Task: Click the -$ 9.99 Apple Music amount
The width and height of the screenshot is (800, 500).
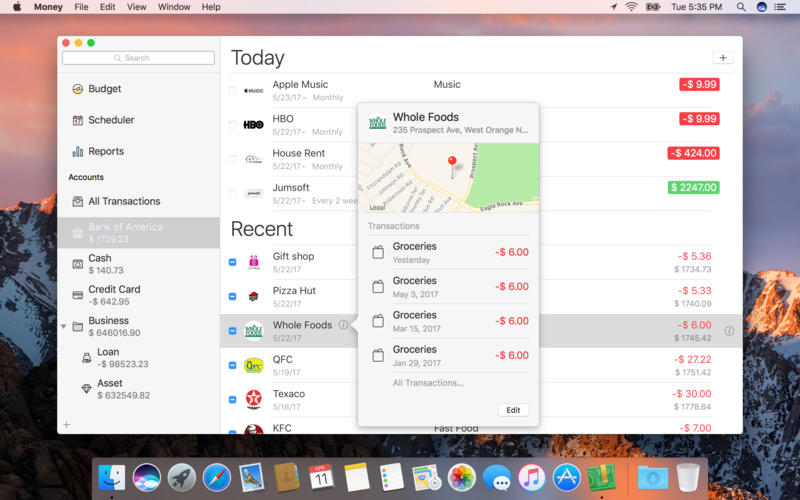Action: point(699,84)
